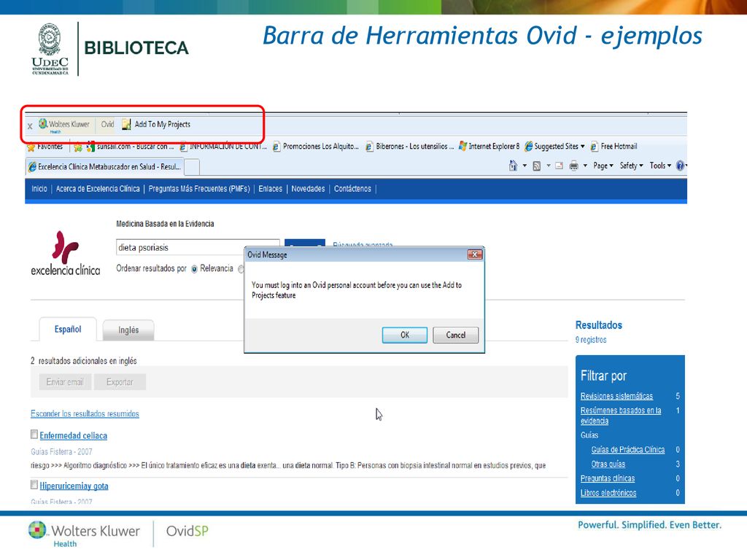Image resolution: width=747 pixels, height=560 pixels.
Task: Open the INFORMACION DE CONT... bookmark
Action: (223, 147)
